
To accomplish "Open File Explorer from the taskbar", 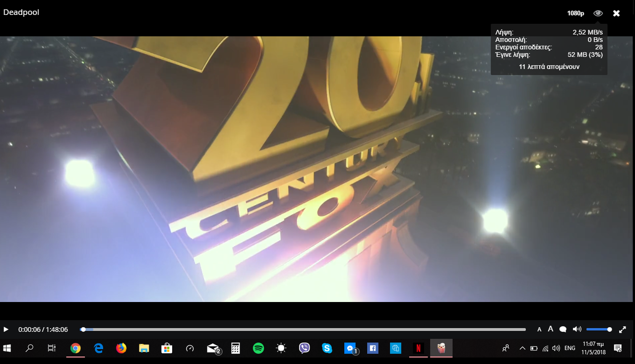I will click(144, 348).
